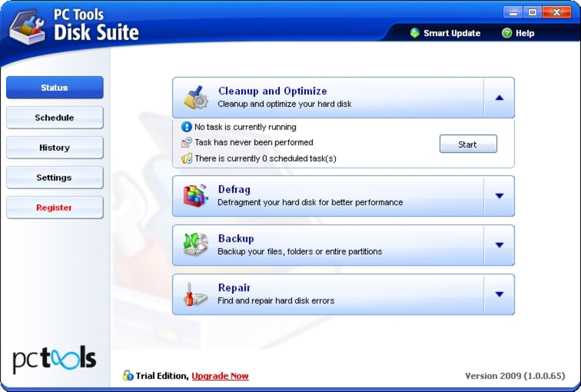Click the 'Backup' heading text

[x=236, y=238]
